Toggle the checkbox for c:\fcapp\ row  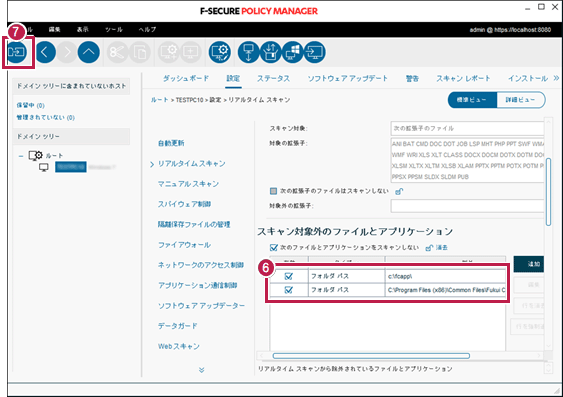tap(288, 276)
